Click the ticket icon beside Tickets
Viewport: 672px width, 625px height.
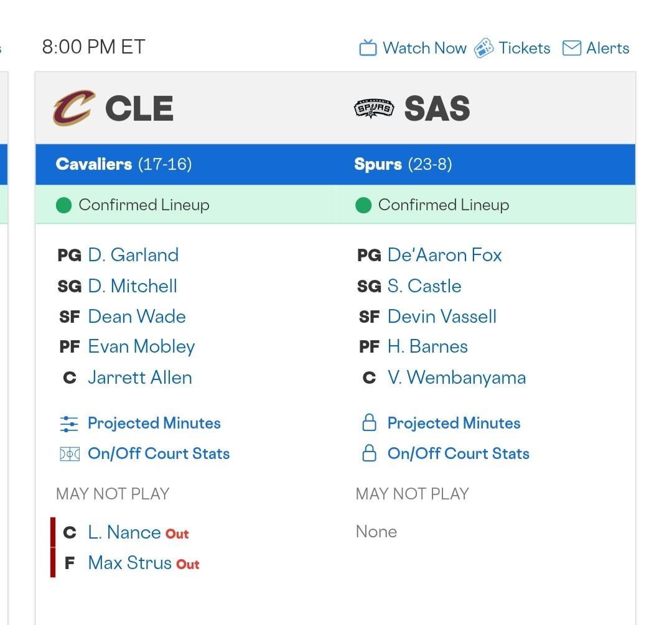coord(483,48)
